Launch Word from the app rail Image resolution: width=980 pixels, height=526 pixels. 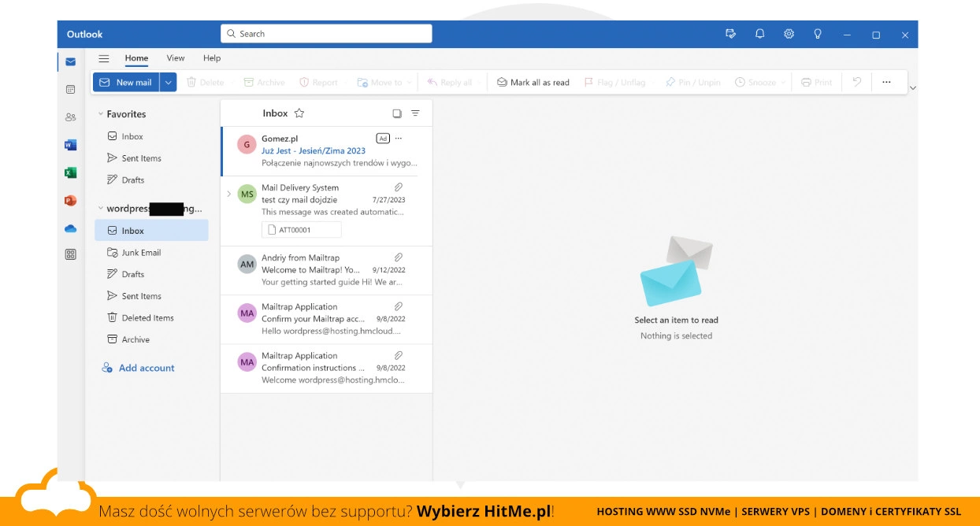point(71,145)
